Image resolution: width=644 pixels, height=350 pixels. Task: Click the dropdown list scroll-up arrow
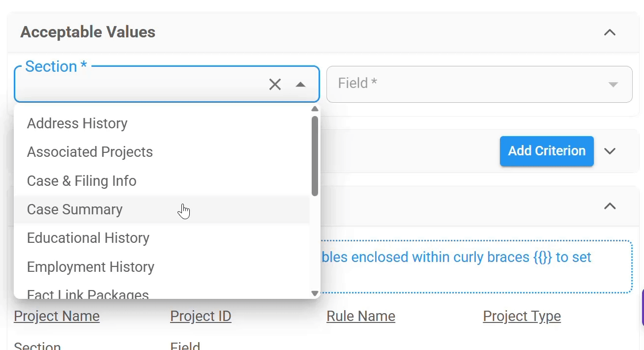point(315,109)
